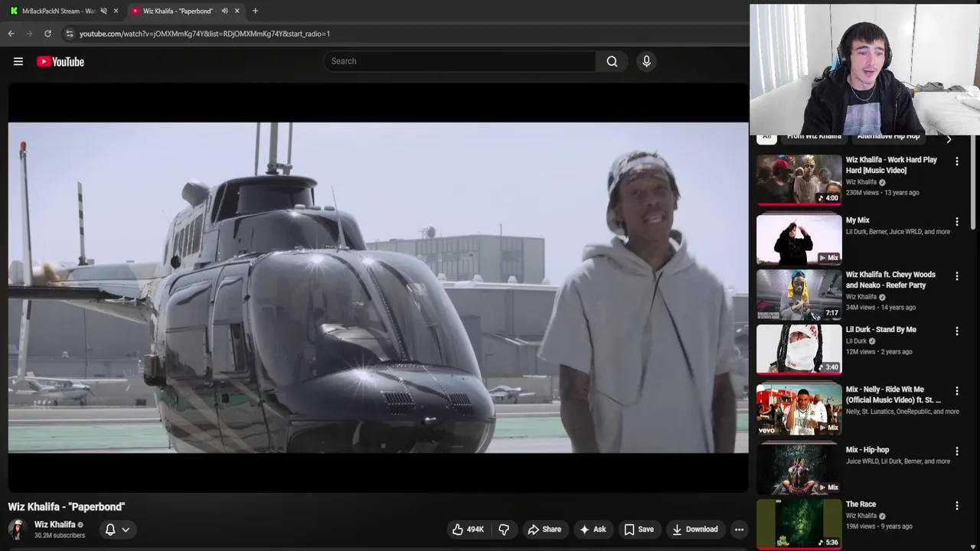Image resolution: width=980 pixels, height=551 pixels.
Task: Click the search magnifier button
Action: [612, 61]
